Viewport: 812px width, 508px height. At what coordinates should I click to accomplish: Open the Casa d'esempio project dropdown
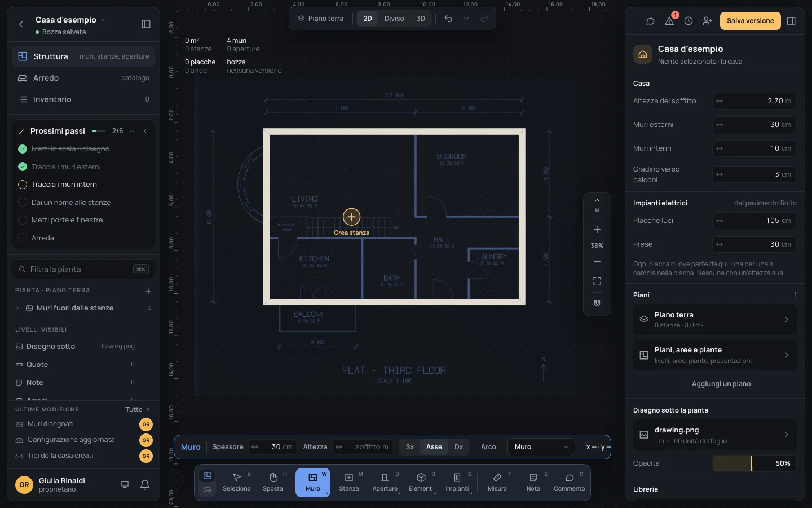coord(70,20)
